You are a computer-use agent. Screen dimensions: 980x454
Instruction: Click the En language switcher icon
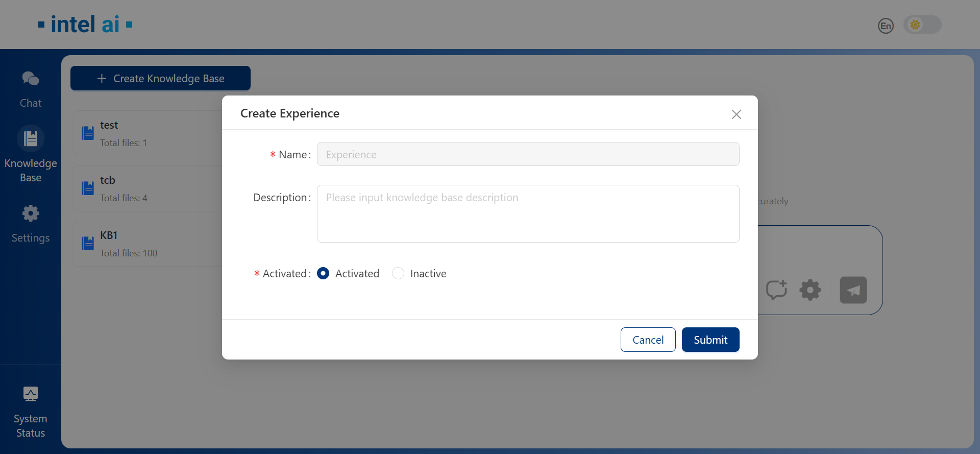(886, 26)
